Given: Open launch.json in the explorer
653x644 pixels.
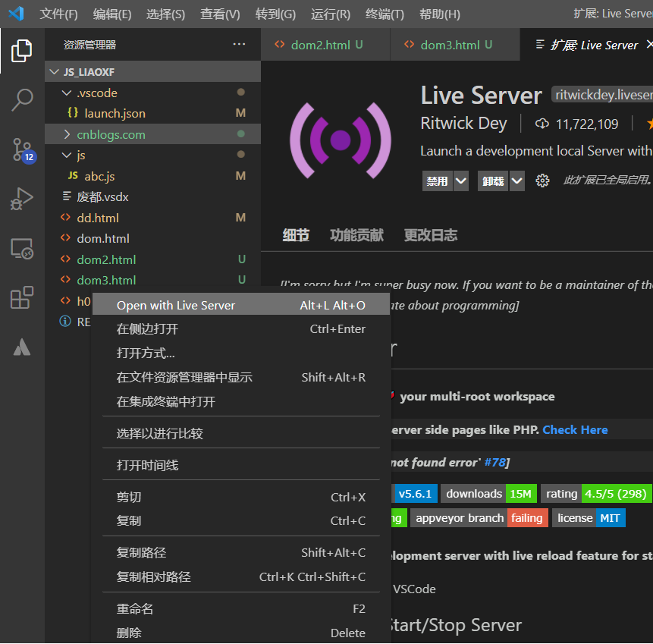Looking at the screenshot, I should click(153, 113).
